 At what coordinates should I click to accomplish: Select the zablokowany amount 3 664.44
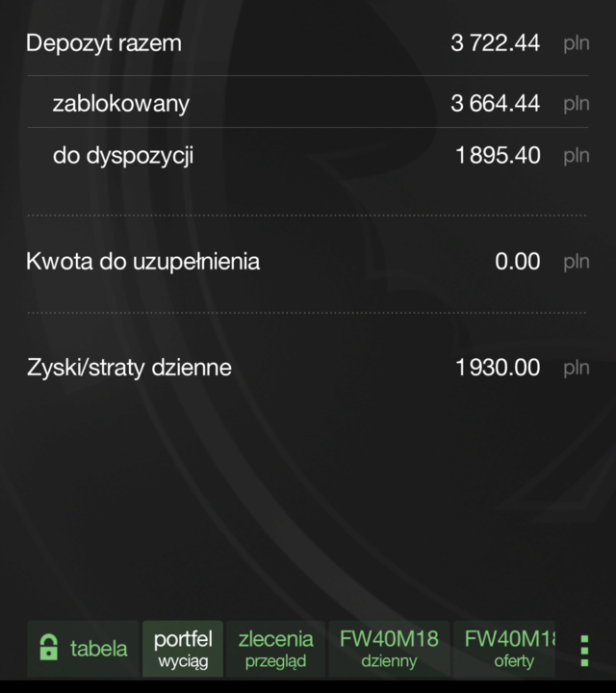[496, 103]
